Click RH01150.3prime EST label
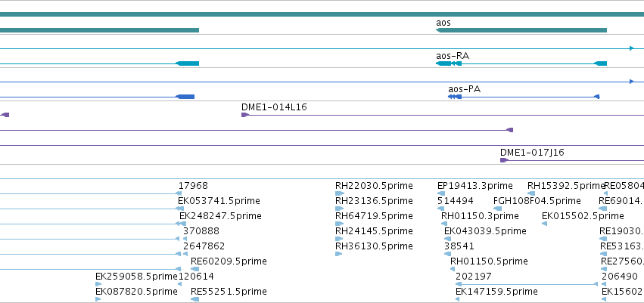The height and width of the screenshot is (303, 644). (x=480, y=216)
